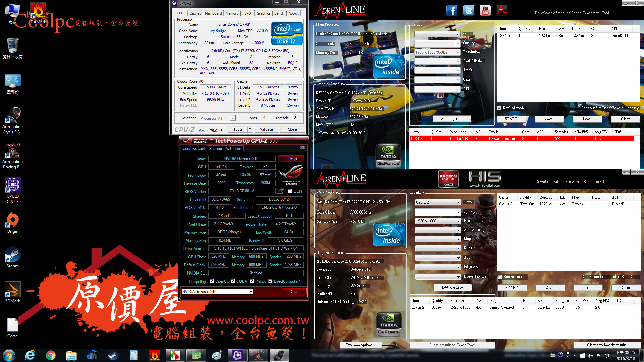
Task: Open the 1920 x 1080@60Hz Resolution dropdown
Action: (x=437, y=52)
